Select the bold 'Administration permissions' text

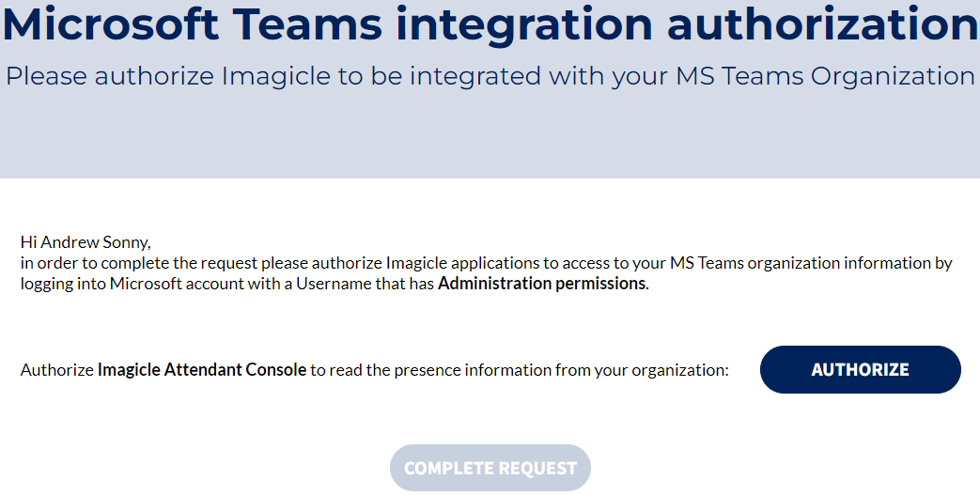(x=541, y=284)
